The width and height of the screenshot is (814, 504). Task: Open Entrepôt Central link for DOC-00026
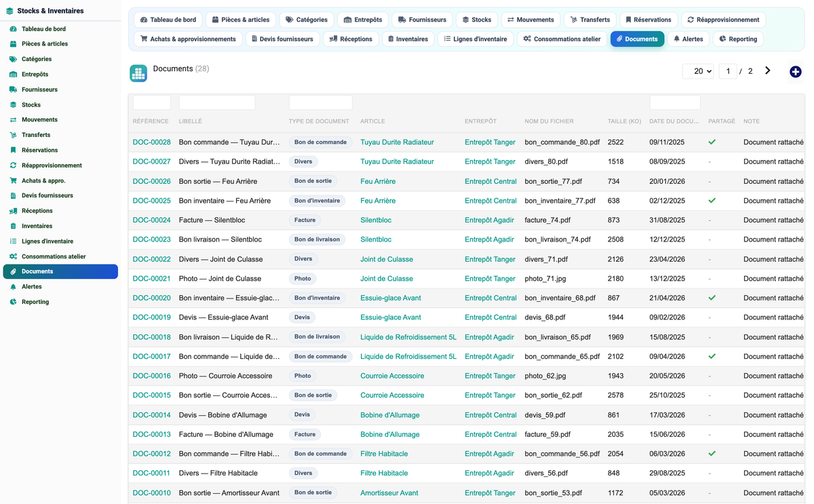click(490, 181)
